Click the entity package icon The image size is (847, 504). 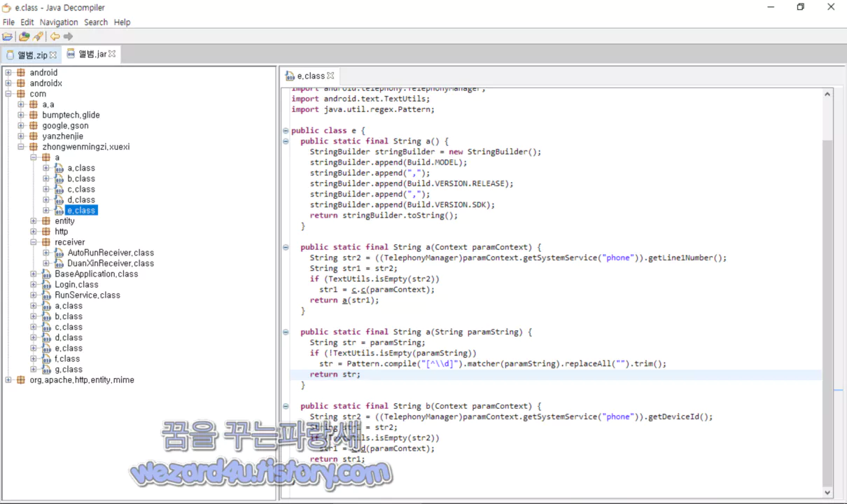pos(46,221)
